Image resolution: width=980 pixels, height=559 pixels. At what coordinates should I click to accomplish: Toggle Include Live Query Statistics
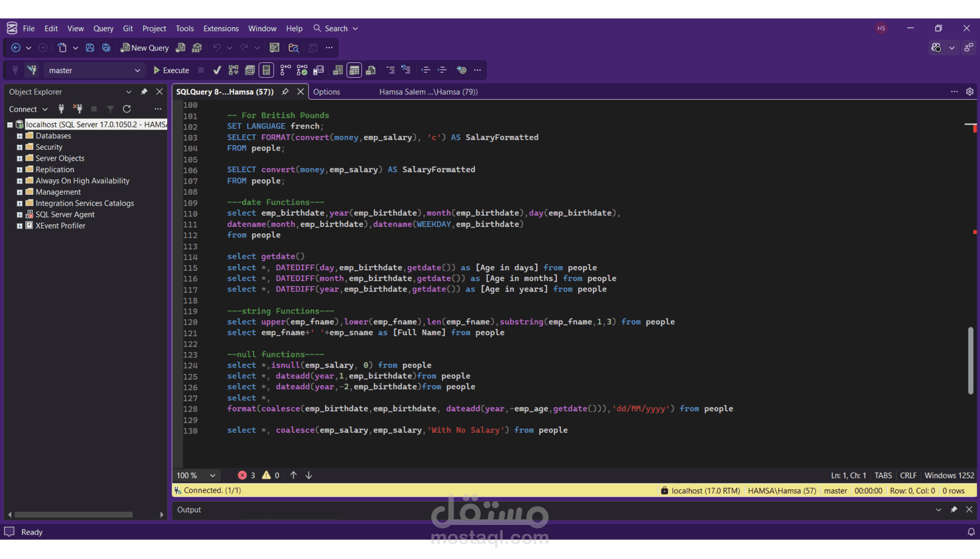click(x=302, y=70)
